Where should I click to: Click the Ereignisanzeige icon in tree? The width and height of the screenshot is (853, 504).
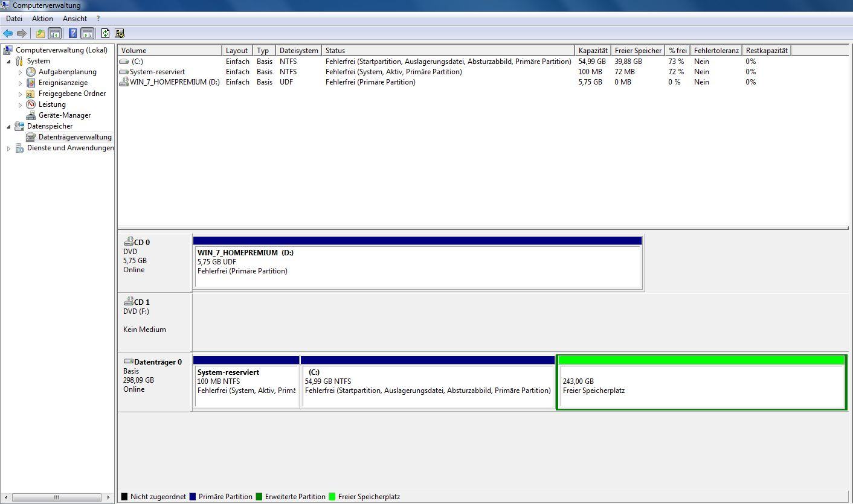pos(31,83)
